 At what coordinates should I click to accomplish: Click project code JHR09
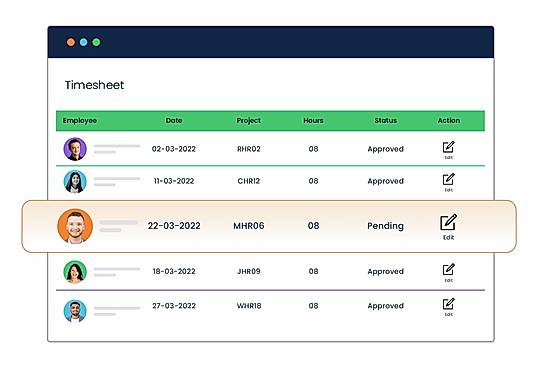(x=249, y=271)
